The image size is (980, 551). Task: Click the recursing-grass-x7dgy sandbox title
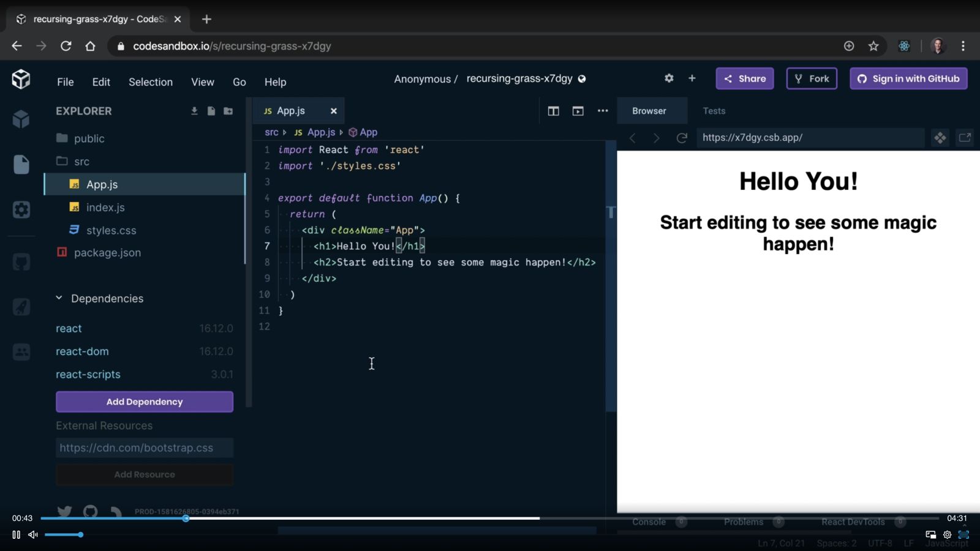pos(519,78)
